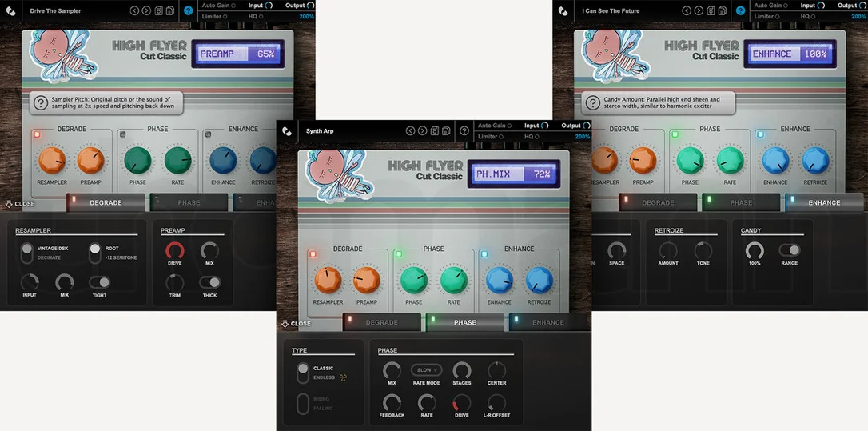Click the yellow radiation icon next to ENDLESS
Screen dimensions: 868x431
[x=343, y=377]
